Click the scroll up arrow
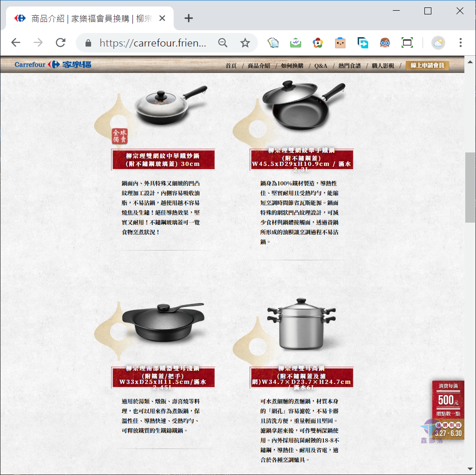476x475 pixels. (470, 62)
